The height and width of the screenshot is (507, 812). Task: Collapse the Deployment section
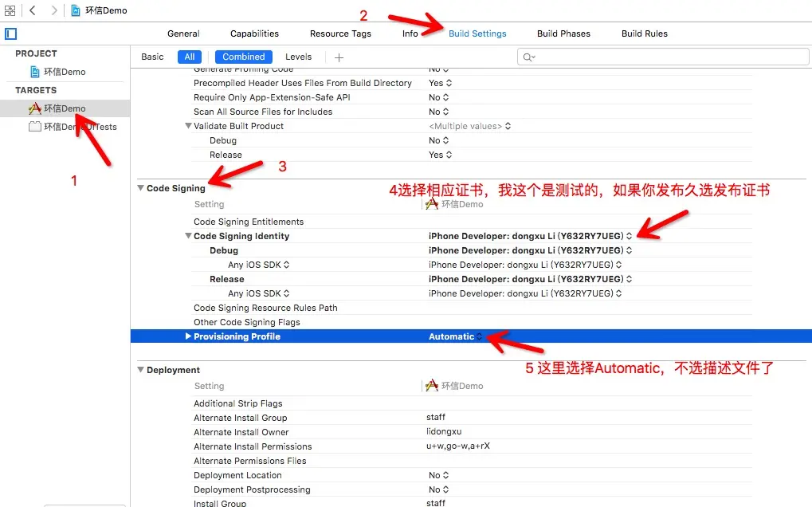pyautogui.click(x=140, y=370)
